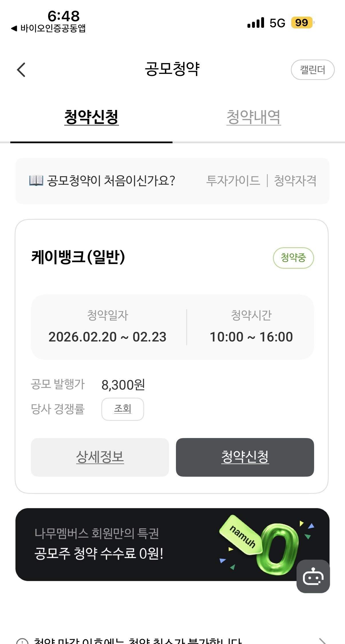
Task: Tap the open book guide icon
Action: (36, 181)
